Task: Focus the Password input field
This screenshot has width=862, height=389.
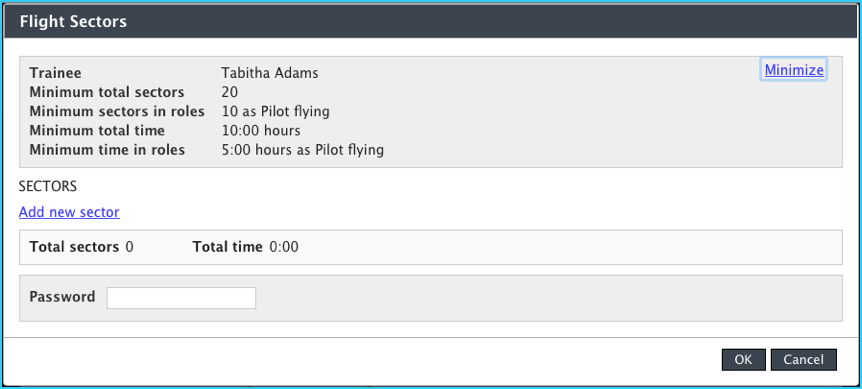Action: point(181,298)
